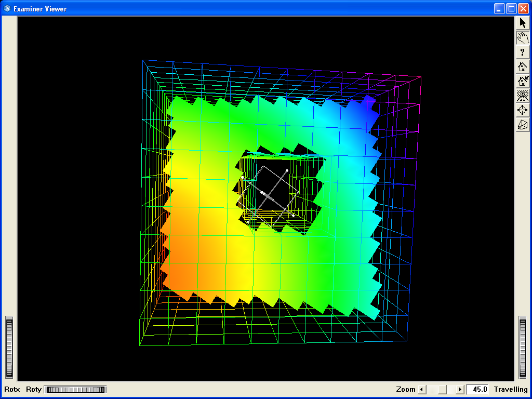
Task: Click the Travelling thumbwheel on the right
Action: tap(523, 347)
